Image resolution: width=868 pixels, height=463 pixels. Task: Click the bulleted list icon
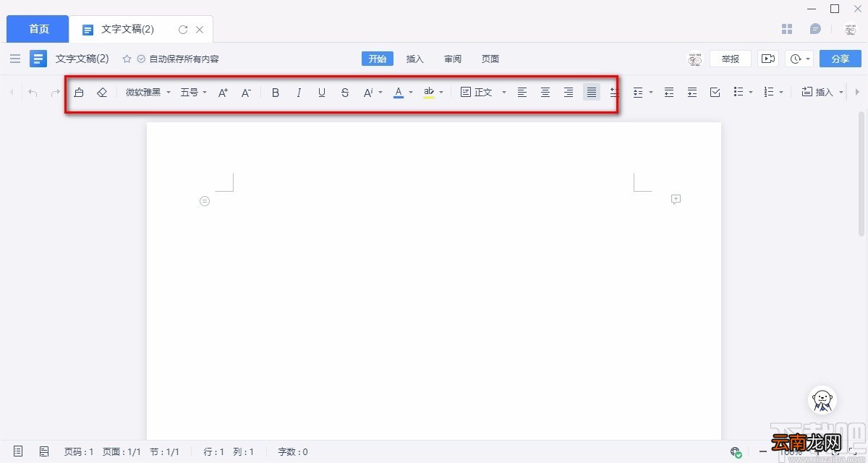coord(739,93)
